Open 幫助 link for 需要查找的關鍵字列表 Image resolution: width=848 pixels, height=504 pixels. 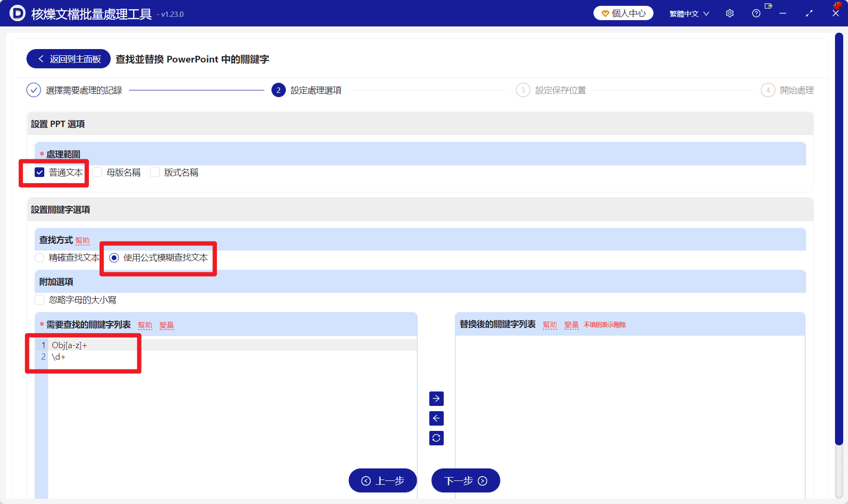click(145, 325)
